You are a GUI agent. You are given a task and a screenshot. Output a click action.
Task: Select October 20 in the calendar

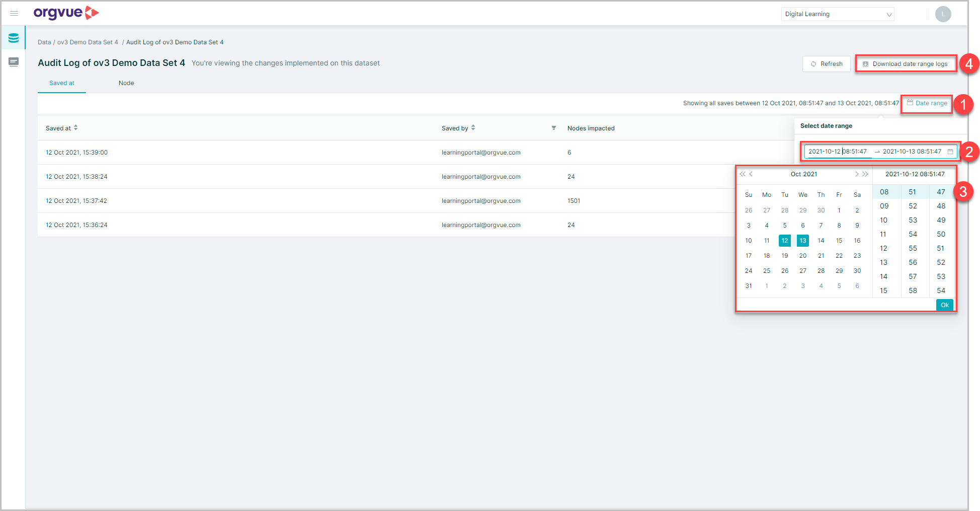tap(803, 256)
